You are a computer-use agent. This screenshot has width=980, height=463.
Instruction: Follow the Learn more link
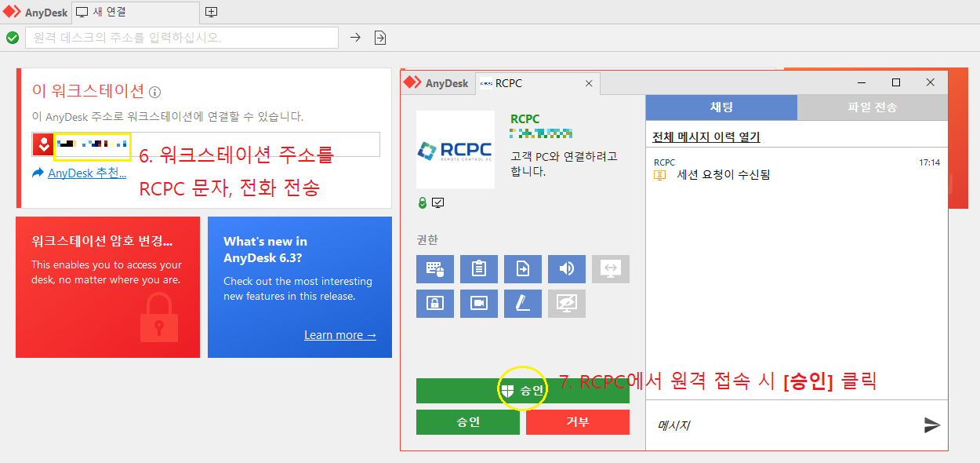coord(340,335)
